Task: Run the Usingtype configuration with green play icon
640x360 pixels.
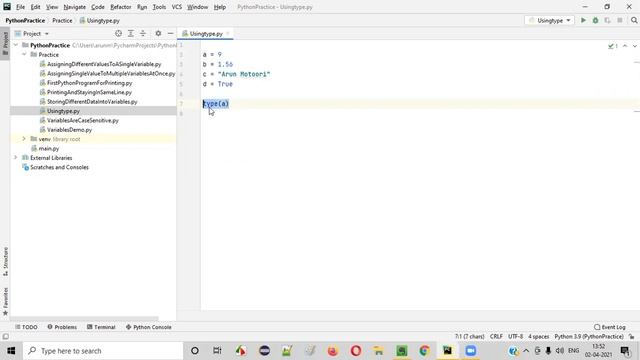Action: 583,20
